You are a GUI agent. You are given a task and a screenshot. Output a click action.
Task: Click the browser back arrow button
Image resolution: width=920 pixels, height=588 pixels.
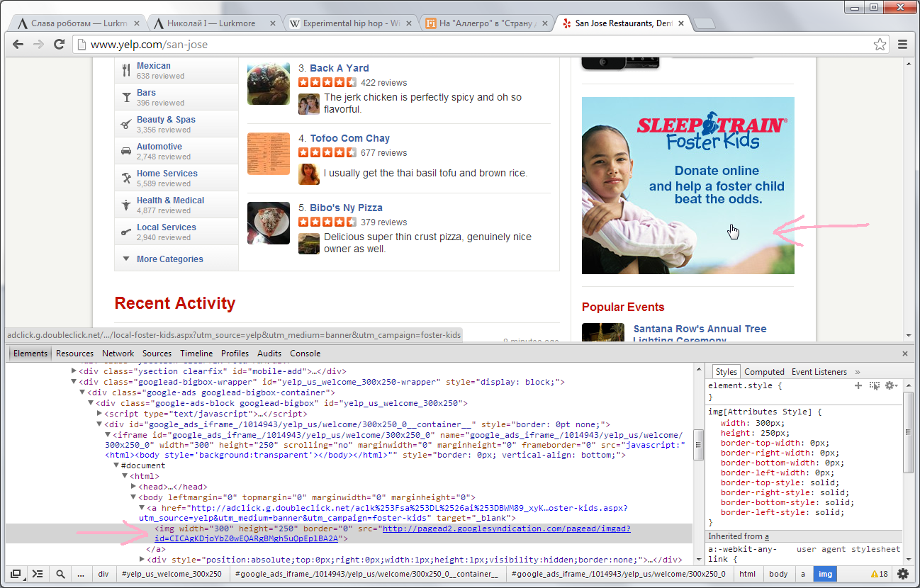pyautogui.click(x=18, y=45)
